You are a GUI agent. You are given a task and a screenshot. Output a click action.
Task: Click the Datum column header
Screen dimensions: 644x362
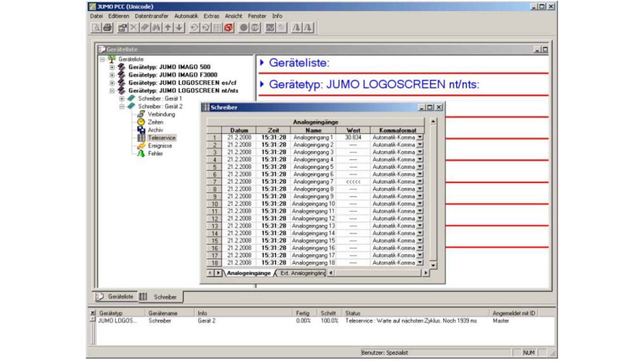(239, 130)
